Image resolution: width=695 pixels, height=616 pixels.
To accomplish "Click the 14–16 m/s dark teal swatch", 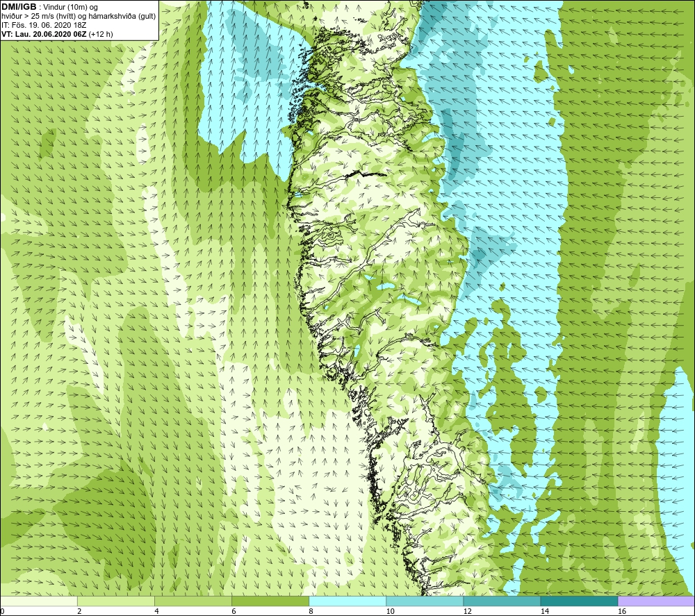I will [579, 601].
